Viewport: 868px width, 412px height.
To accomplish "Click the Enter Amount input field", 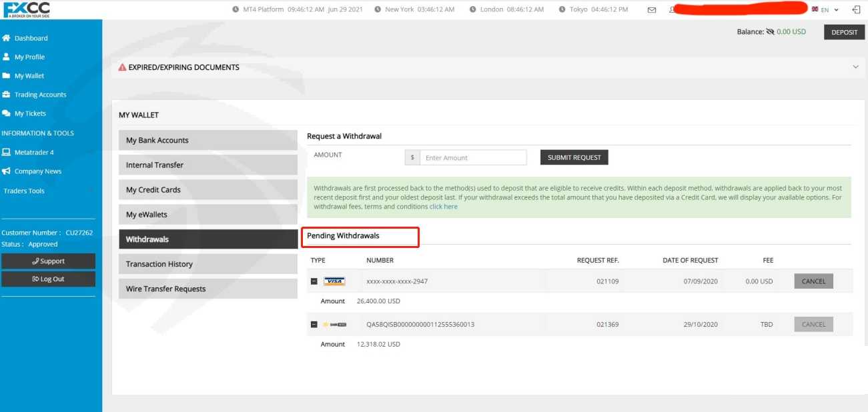I will click(473, 158).
